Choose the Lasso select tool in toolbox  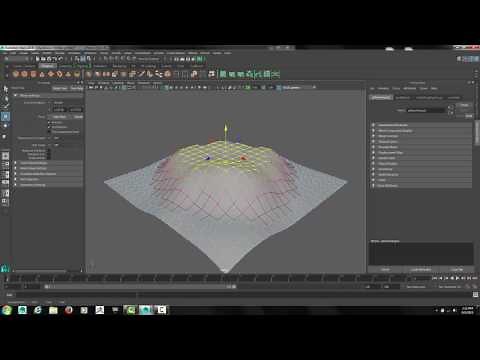tap(5, 98)
